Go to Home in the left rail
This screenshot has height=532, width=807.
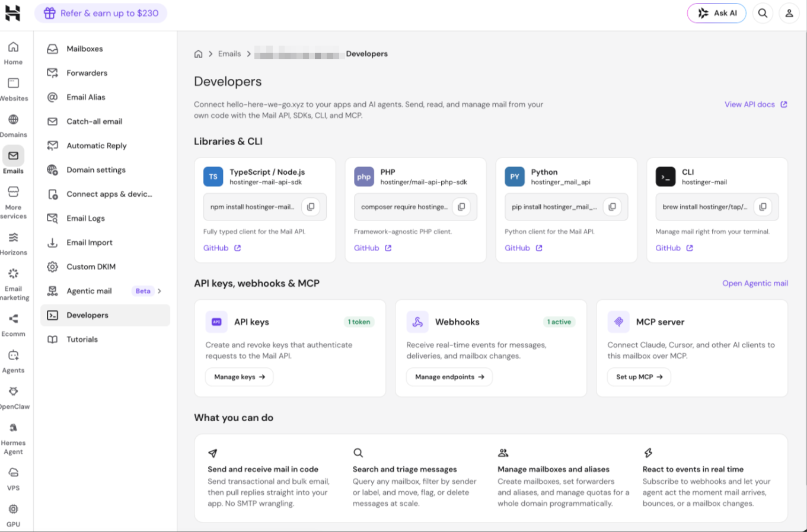(13, 53)
